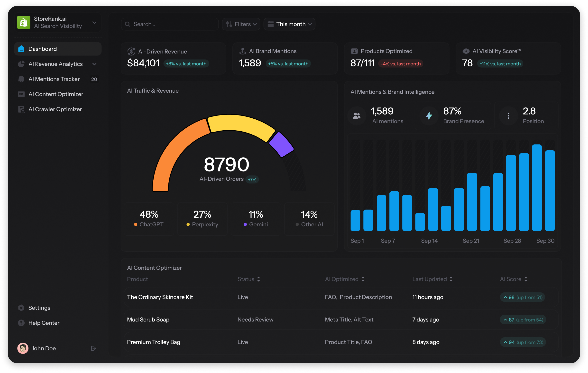Click the logout icon beside John Doe
The image size is (588, 373).
tap(93, 348)
